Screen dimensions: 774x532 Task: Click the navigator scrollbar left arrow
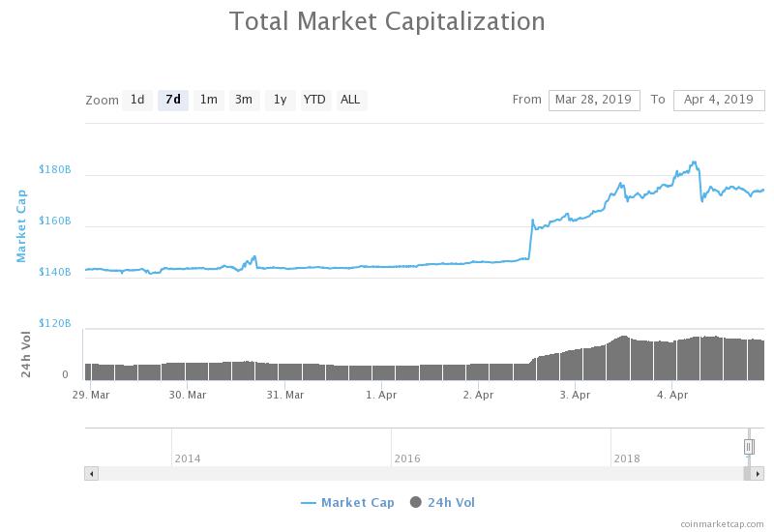(91, 474)
